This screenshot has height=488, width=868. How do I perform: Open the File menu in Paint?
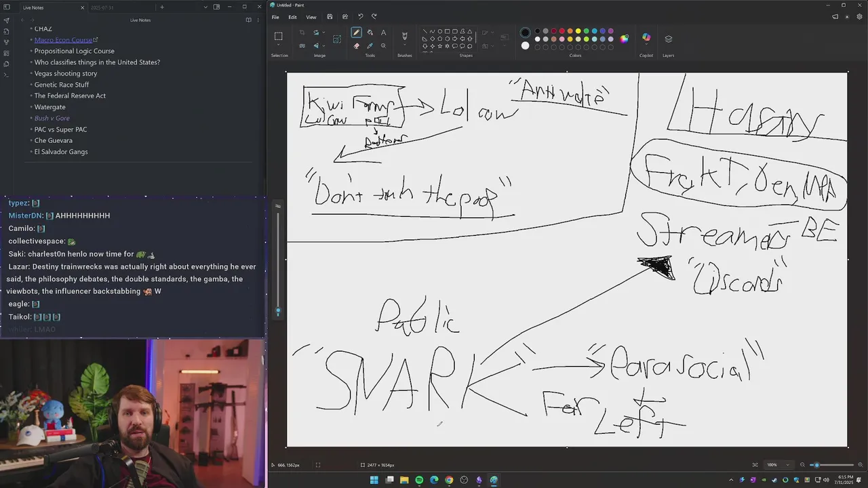point(275,17)
